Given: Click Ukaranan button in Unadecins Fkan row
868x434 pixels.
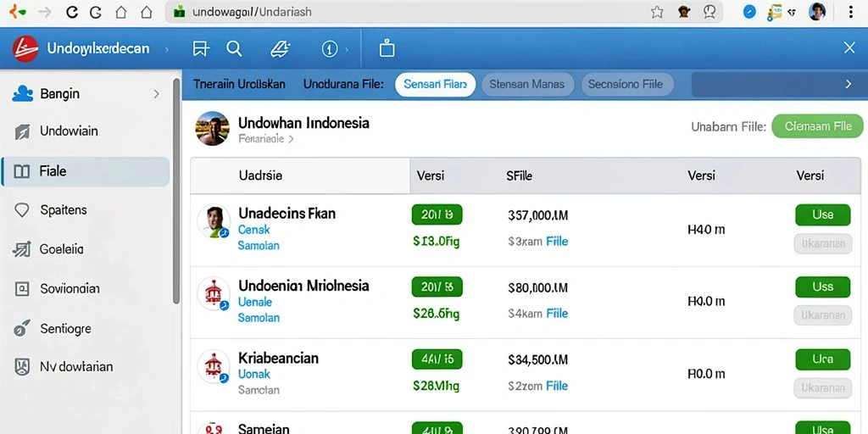Looking at the screenshot, I should point(822,243).
